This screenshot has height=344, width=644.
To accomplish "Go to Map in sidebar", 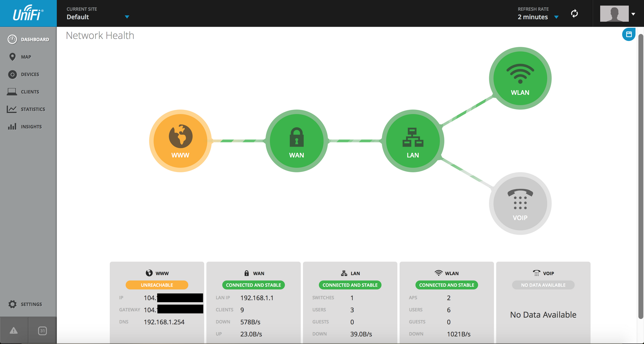I will point(26,57).
